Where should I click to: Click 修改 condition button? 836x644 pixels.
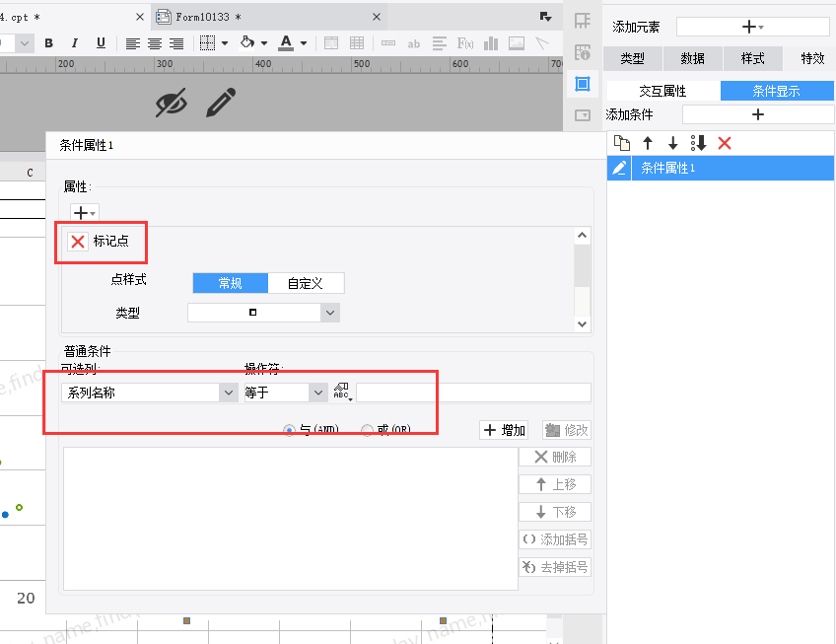(567, 430)
